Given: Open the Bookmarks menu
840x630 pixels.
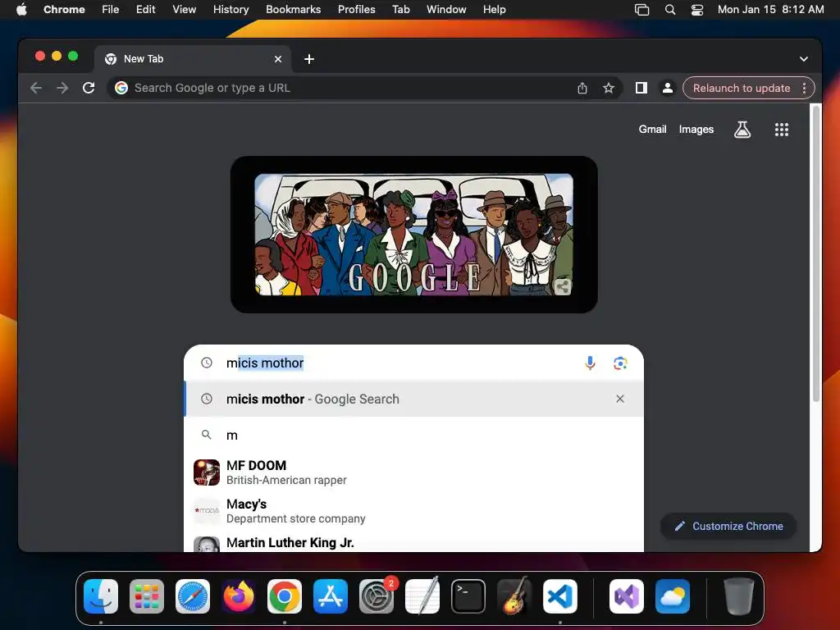Looking at the screenshot, I should click(293, 10).
